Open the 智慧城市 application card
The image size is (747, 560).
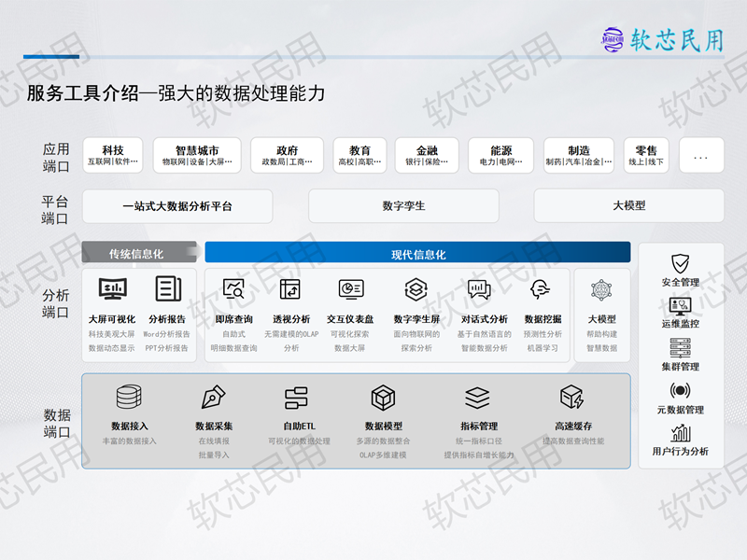[197, 155]
